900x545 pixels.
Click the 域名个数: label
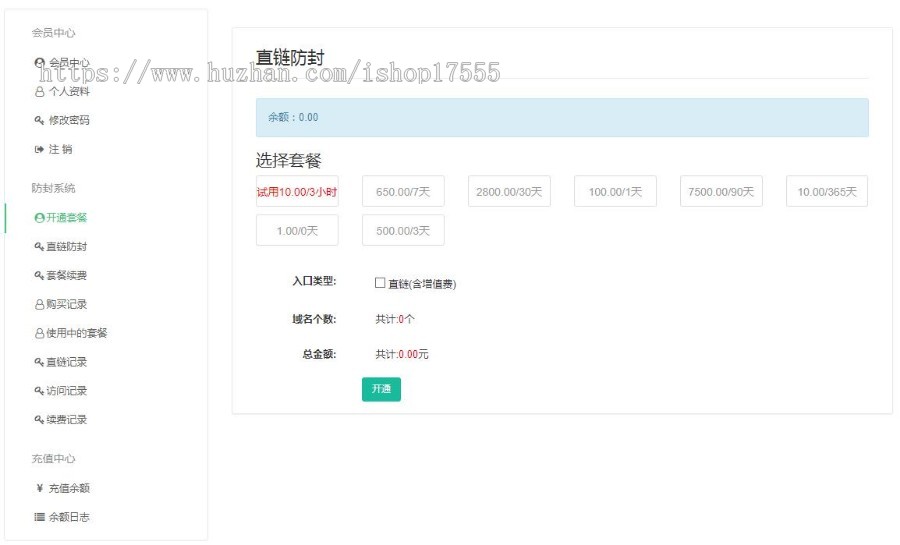(314, 320)
